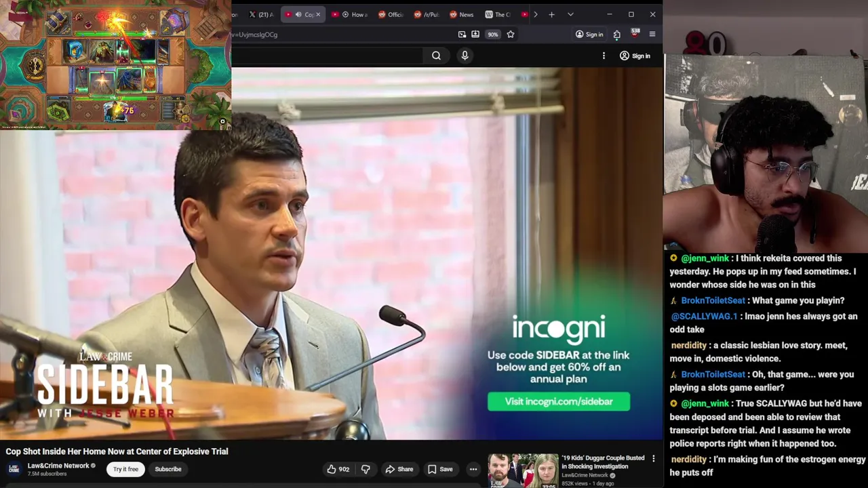Switch to the Wikipedia 'The C' tab

[x=497, y=14]
